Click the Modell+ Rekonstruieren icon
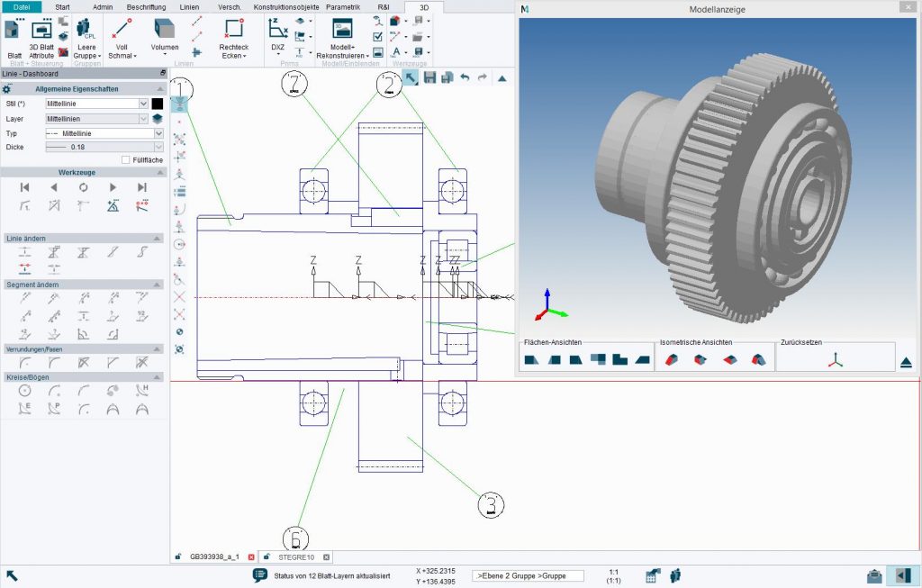The width and height of the screenshot is (922, 588). (x=341, y=29)
